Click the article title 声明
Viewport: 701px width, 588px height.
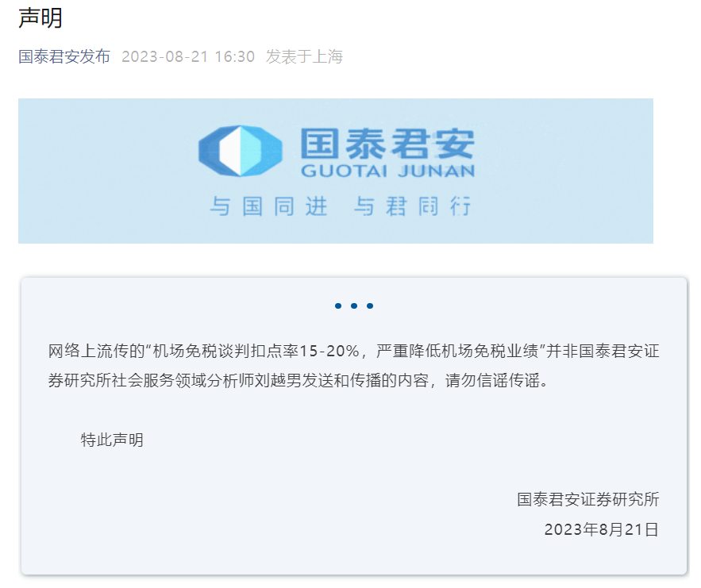(40, 18)
